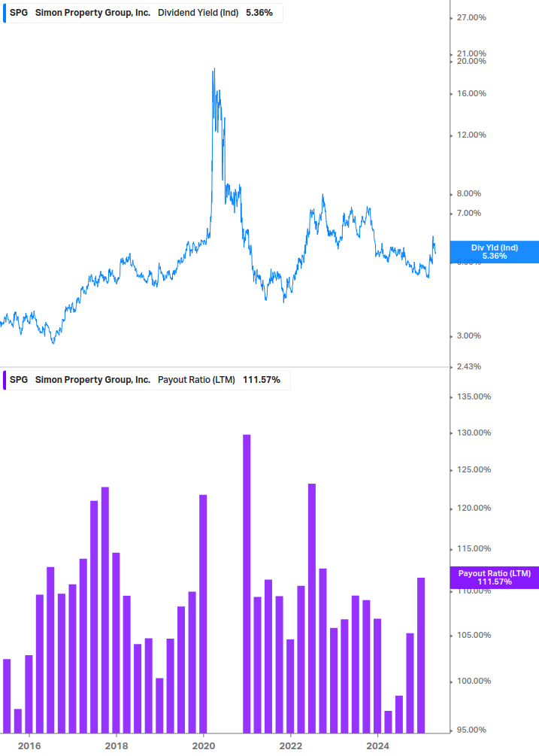
Task: Click the 130.00% axis value
Action: 474,433
